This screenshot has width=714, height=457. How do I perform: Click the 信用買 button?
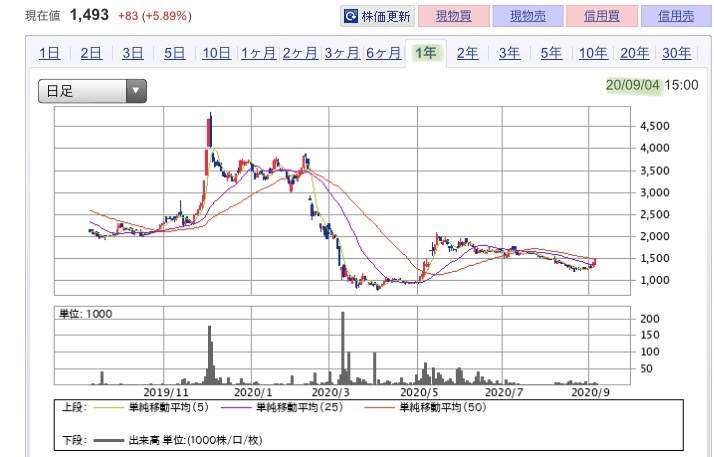coord(602,16)
